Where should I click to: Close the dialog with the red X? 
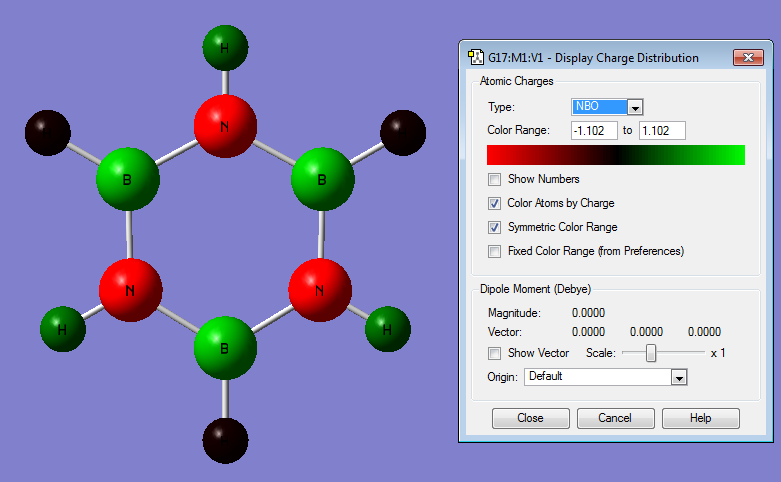tap(747, 58)
